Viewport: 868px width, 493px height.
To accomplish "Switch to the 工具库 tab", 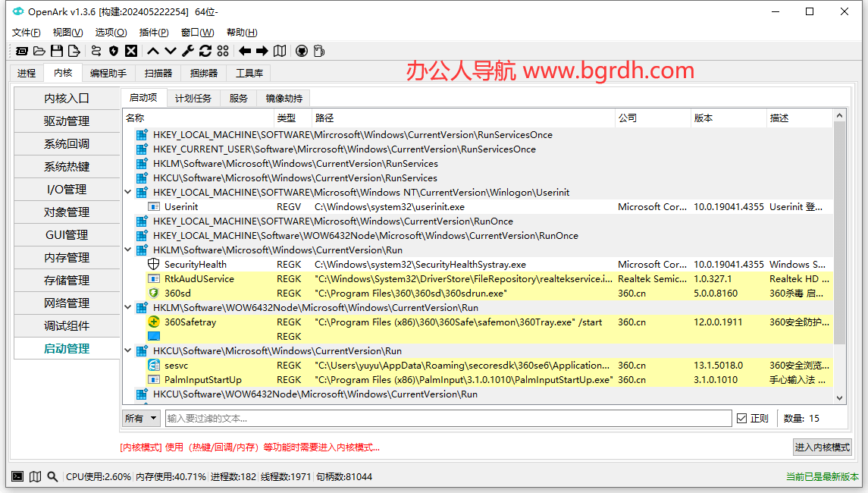I will pos(249,73).
